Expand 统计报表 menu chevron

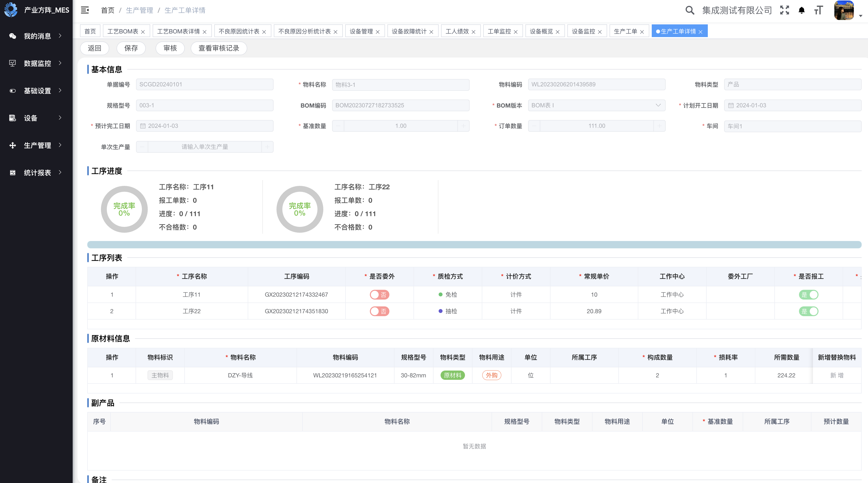coord(60,172)
